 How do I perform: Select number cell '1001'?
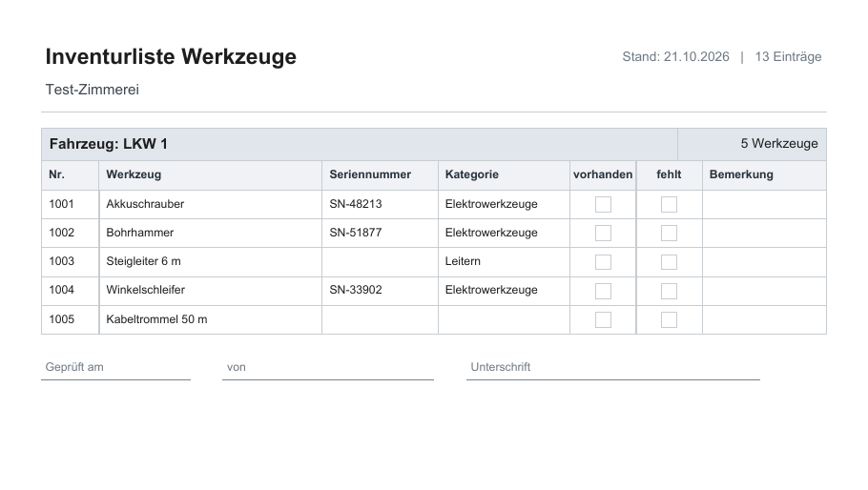[71, 205]
